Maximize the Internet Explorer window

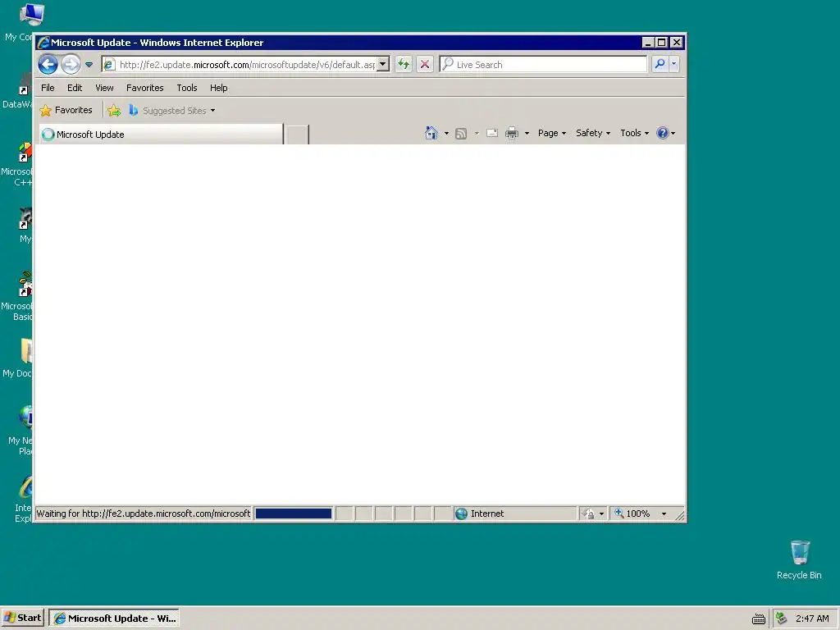pos(662,43)
